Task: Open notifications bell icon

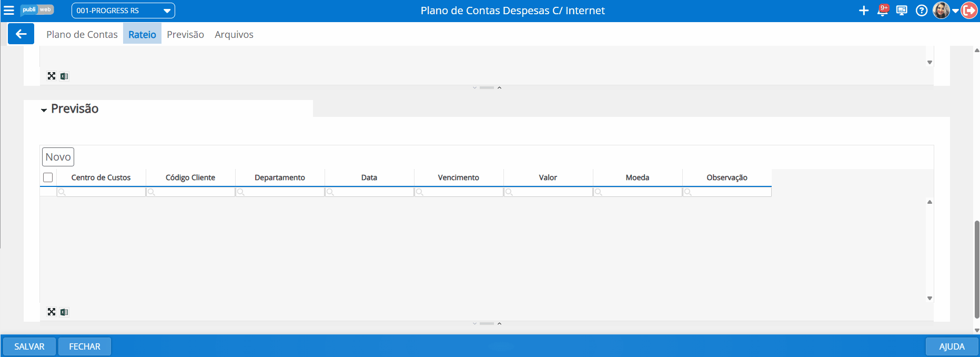Action: tap(883, 11)
